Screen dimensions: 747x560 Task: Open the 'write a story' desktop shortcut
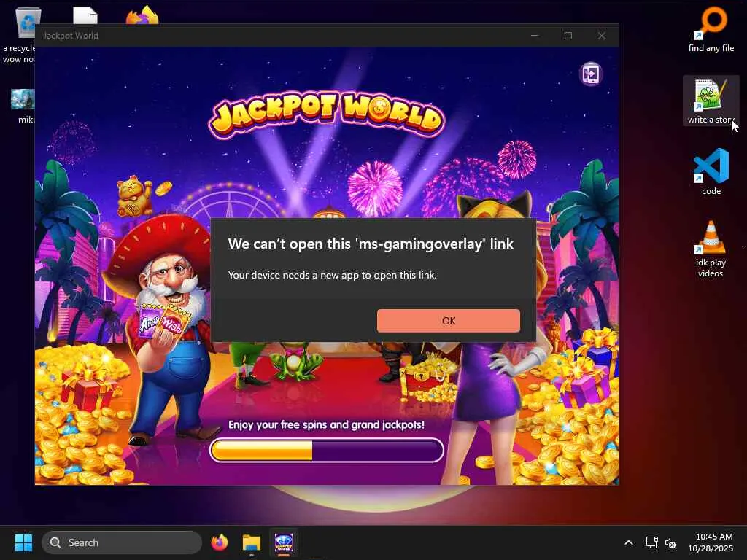point(711,101)
